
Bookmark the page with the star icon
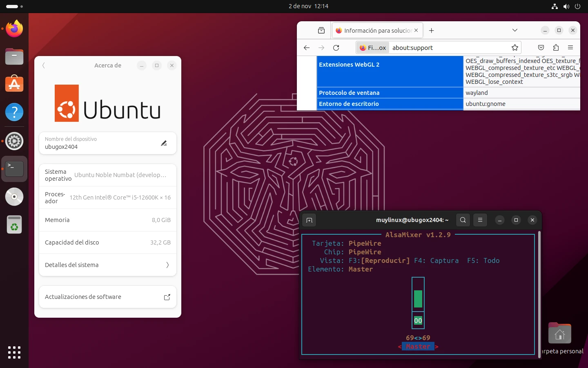[515, 47]
